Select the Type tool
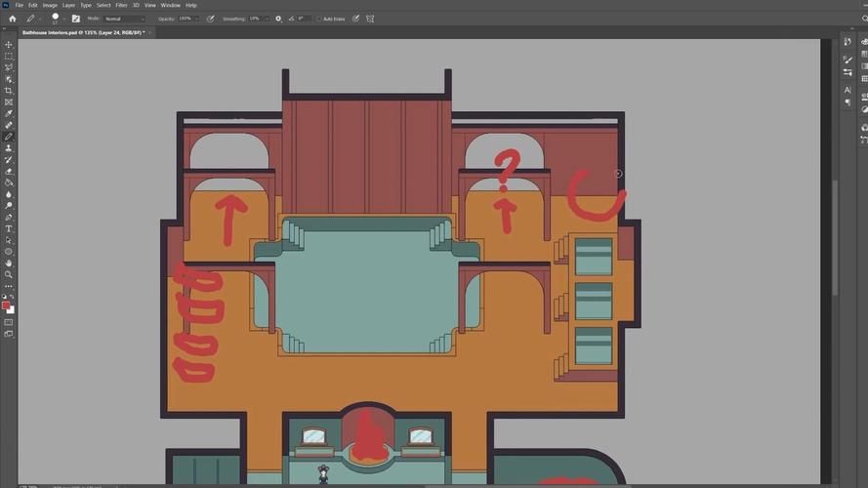This screenshot has width=868, height=488. click(x=9, y=228)
